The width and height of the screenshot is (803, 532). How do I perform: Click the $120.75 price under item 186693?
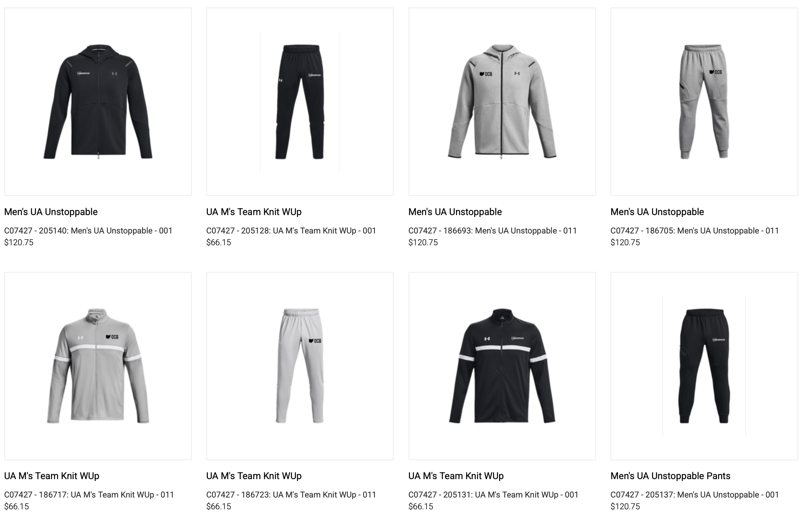pos(423,242)
